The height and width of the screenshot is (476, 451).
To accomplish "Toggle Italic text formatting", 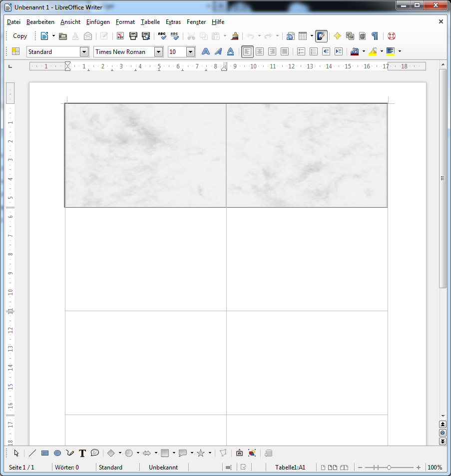I will [x=218, y=51].
